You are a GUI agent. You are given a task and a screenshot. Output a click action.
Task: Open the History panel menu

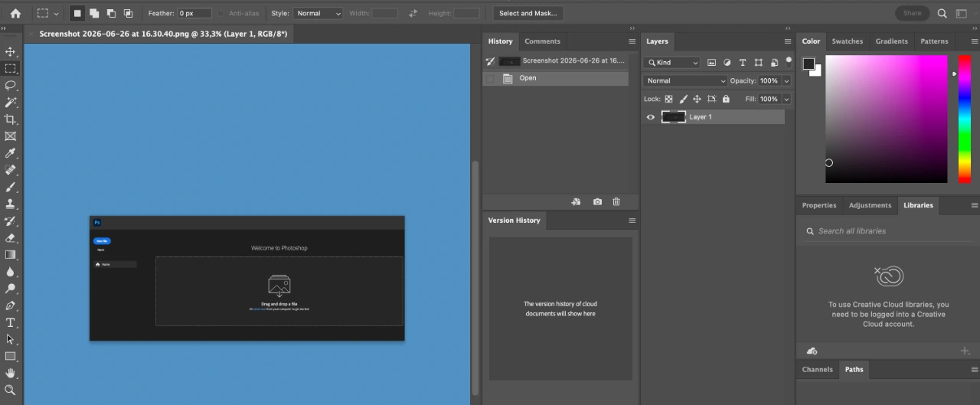(632, 41)
